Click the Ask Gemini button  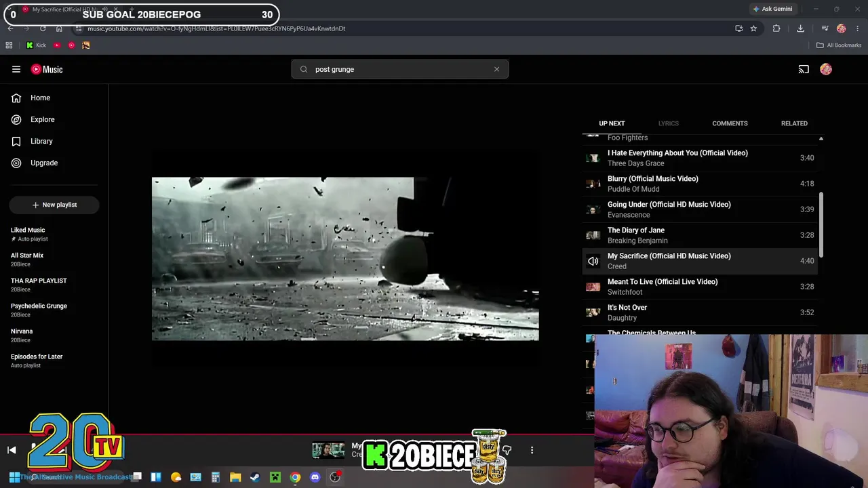click(x=772, y=9)
